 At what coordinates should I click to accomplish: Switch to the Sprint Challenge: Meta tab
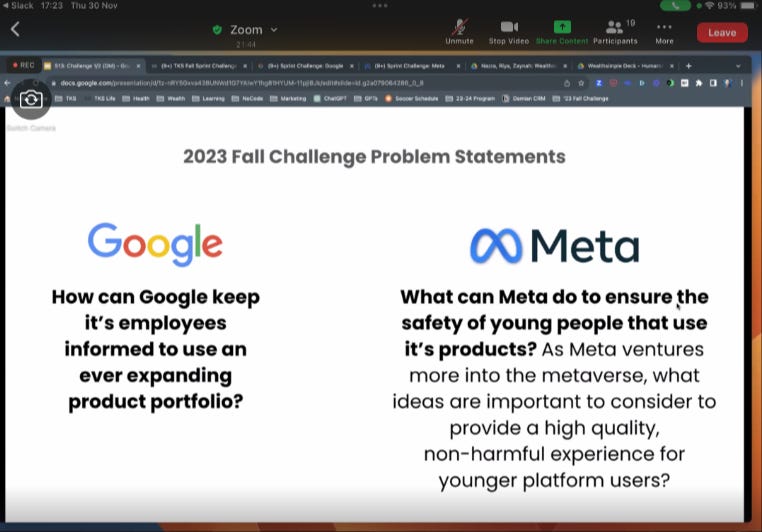(x=409, y=66)
